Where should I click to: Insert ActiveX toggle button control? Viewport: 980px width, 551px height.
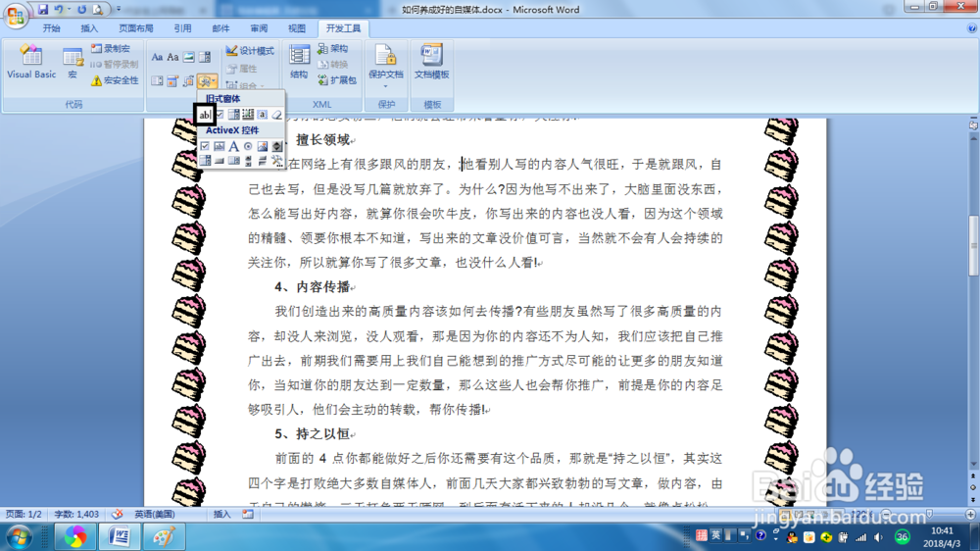coord(263,161)
